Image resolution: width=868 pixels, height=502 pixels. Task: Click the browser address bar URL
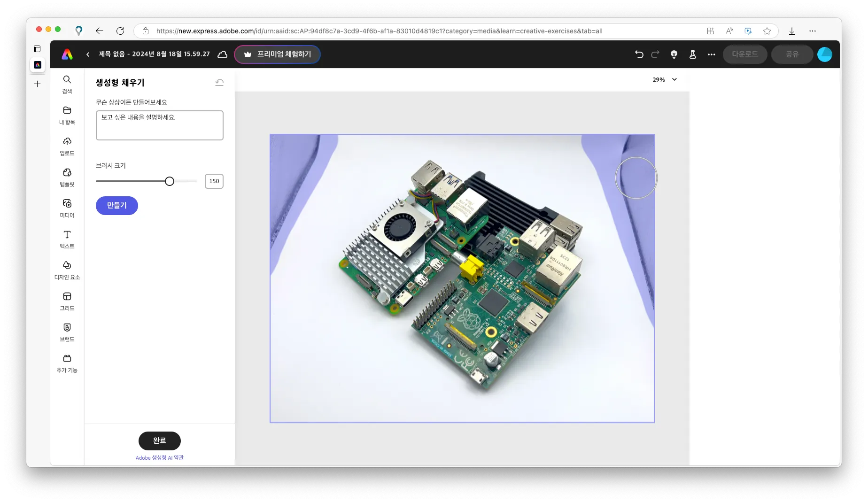[x=379, y=31]
